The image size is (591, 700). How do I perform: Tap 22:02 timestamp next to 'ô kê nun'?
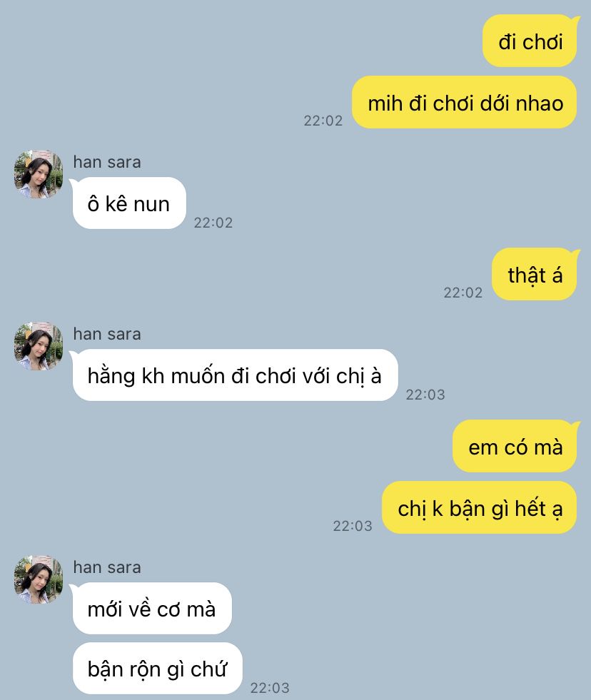[213, 223]
